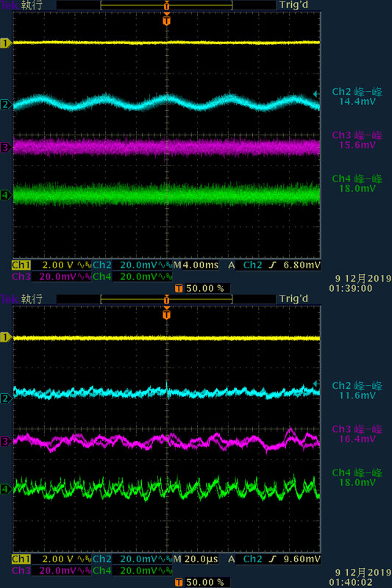Click the M 20.0µs timebase readout
Screen dimensions: 392x588
(x=196, y=559)
